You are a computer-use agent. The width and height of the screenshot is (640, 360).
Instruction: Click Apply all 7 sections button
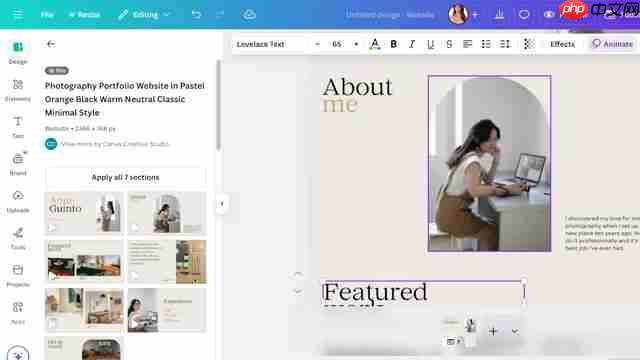point(125,178)
